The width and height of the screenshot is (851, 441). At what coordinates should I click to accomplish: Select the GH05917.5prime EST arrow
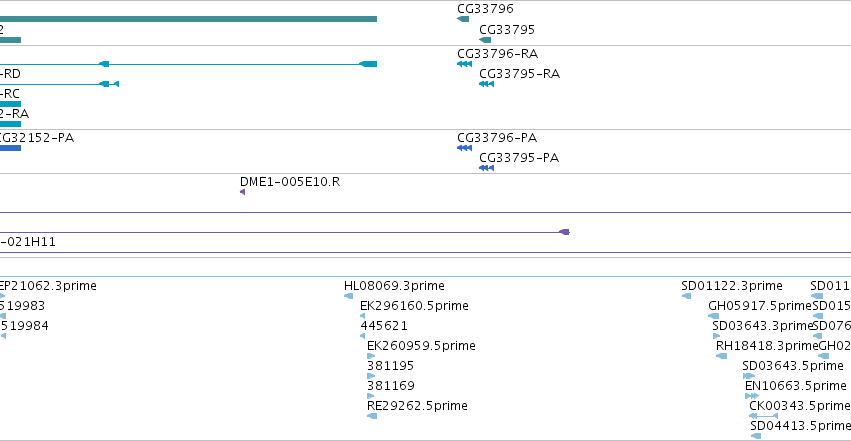click(714, 316)
